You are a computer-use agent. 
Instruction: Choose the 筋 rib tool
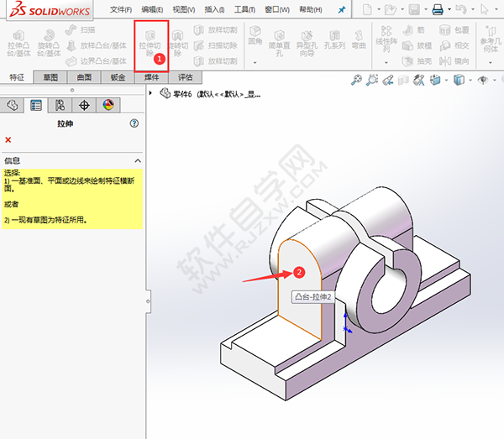[413, 30]
